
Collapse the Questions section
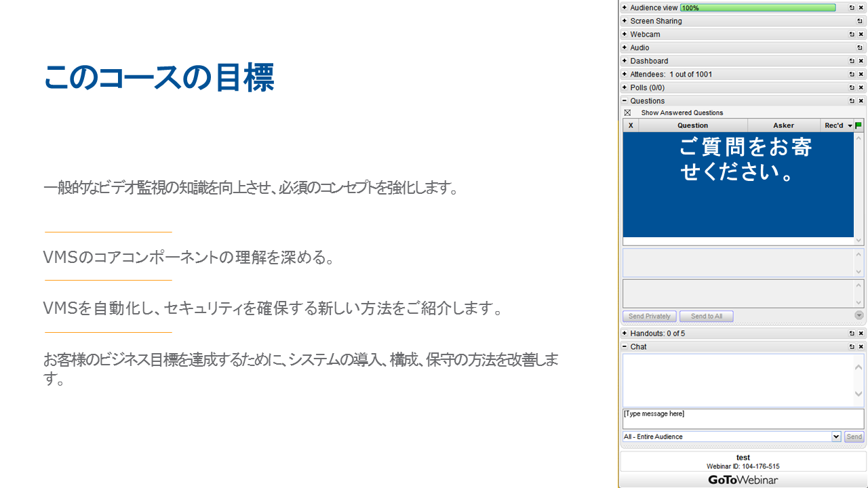click(625, 100)
